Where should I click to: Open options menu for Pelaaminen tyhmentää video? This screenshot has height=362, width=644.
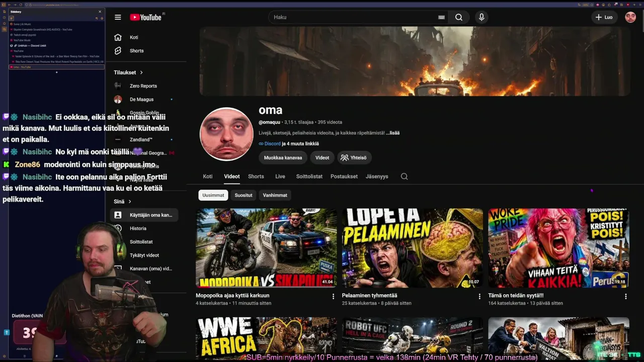479,297
